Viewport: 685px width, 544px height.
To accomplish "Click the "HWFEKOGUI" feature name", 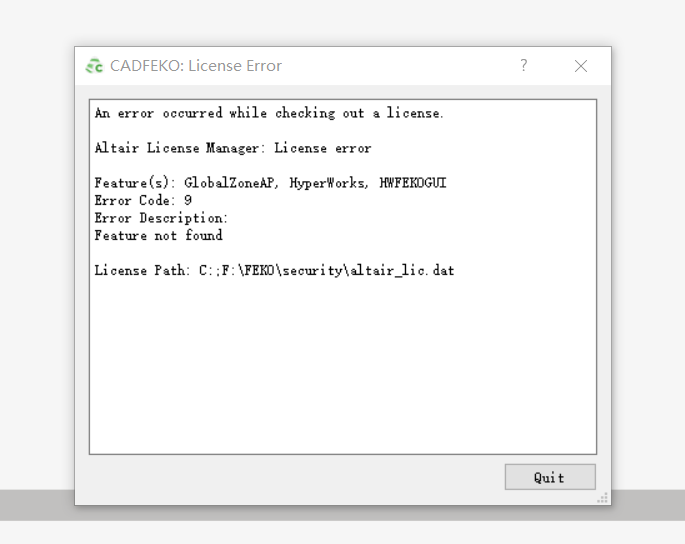I will pyautogui.click(x=413, y=183).
